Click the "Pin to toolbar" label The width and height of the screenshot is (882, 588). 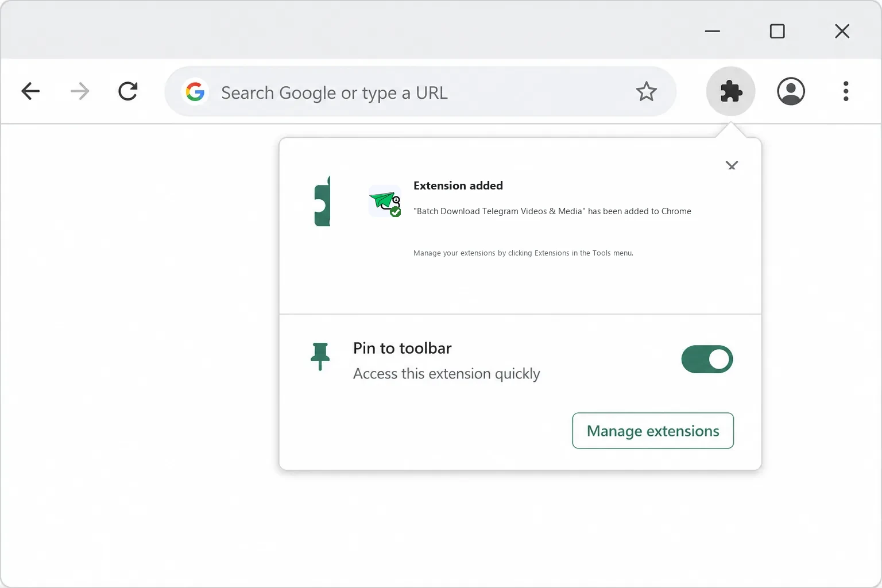tap(402, 348)
